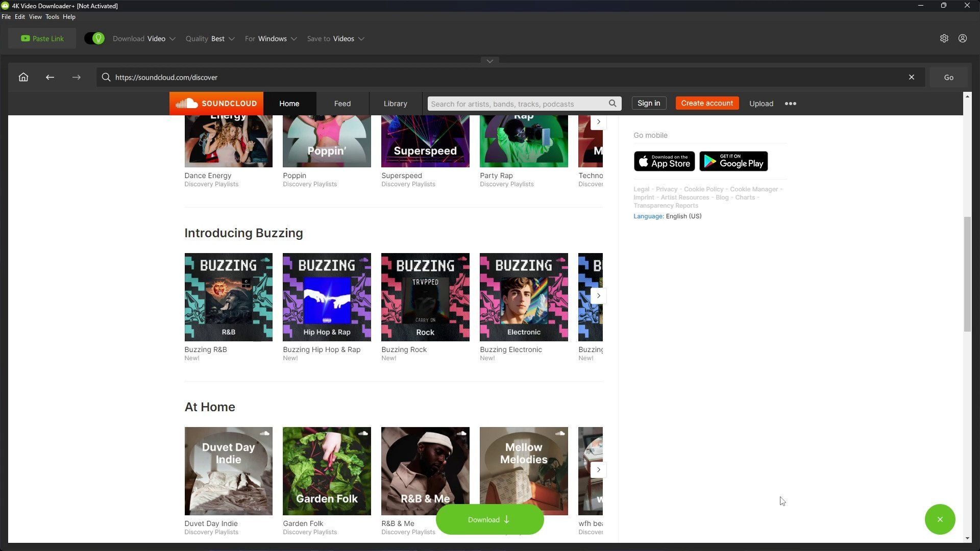Viewport: 980px width, 551px height.
Task: Go to browser home page icon
Action: pos(23,77)
